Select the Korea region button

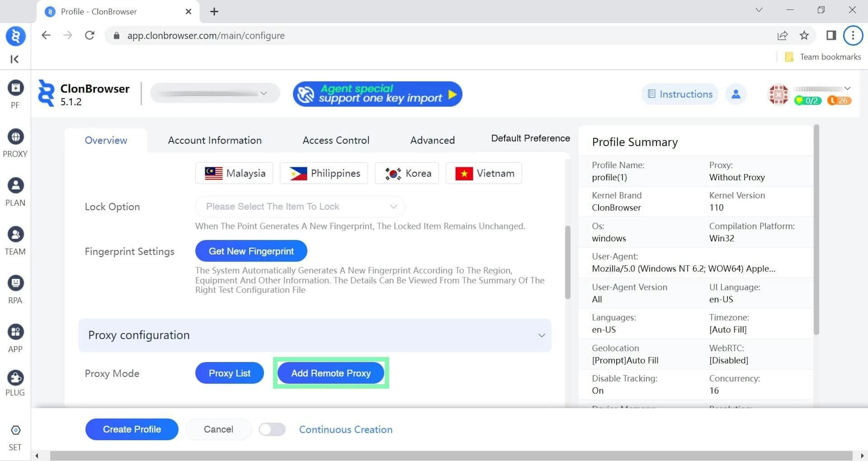coord(407,173)
